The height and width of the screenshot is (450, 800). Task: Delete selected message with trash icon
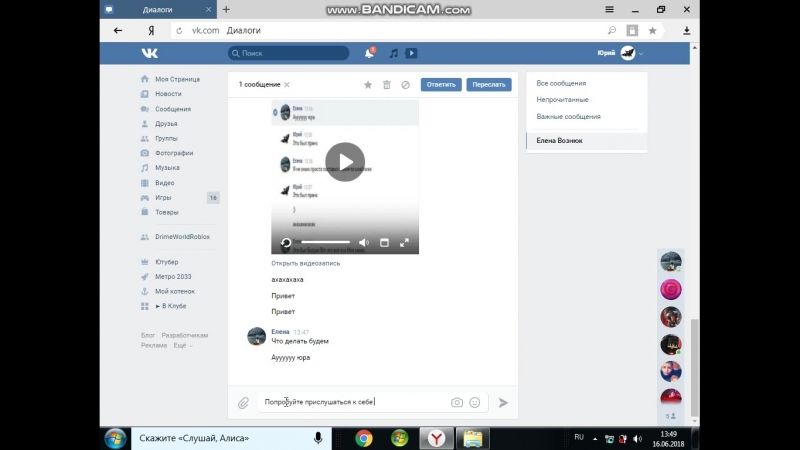coord(387,85)
